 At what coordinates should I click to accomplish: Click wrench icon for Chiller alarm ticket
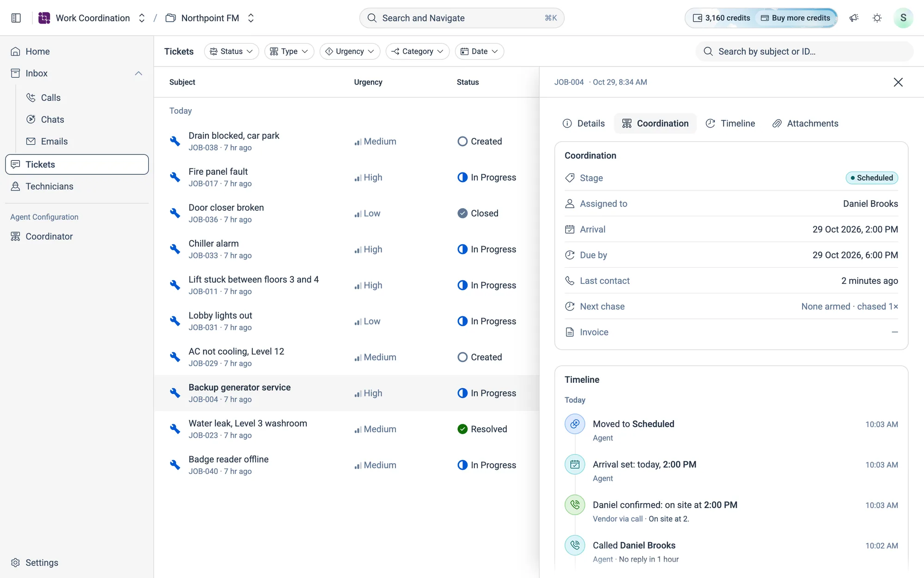pos(175,249)
